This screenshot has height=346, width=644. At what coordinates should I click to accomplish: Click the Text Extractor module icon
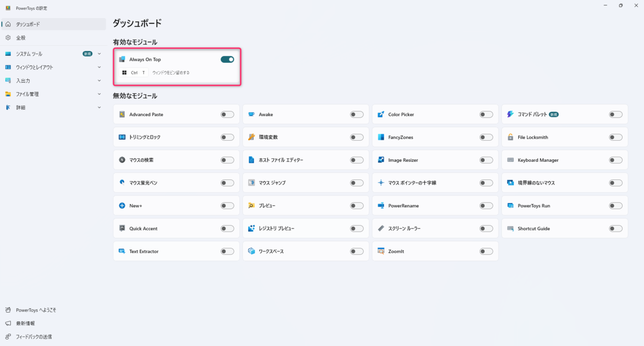click(x=122, y=251)
